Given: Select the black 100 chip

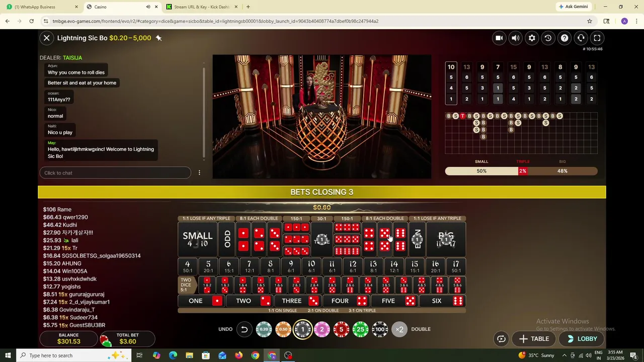Looking at the screenshot, I should pos(380,329).
